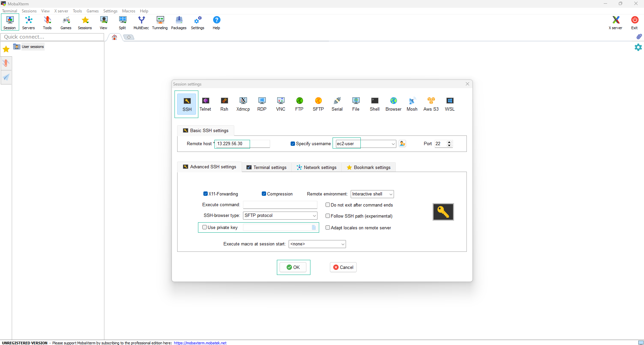The image size is (644, 345).
Task: Select the WSL session type
Action: point(450,104)
